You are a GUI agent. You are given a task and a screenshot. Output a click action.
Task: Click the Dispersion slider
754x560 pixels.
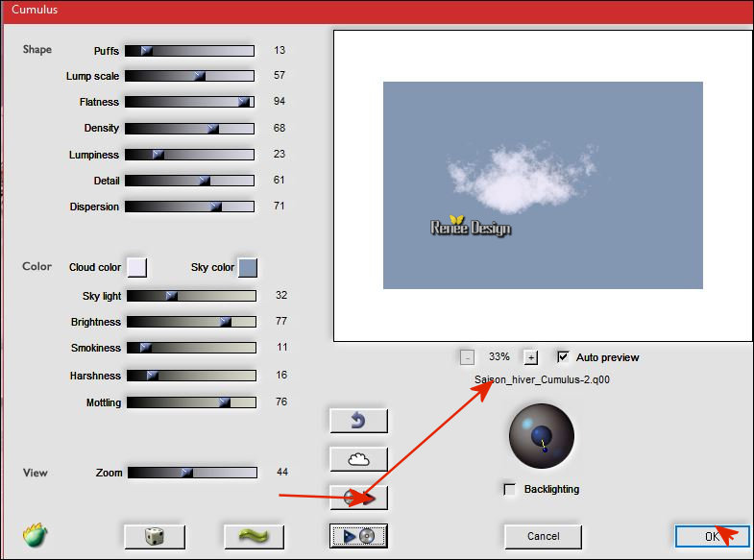coord(189,207)
